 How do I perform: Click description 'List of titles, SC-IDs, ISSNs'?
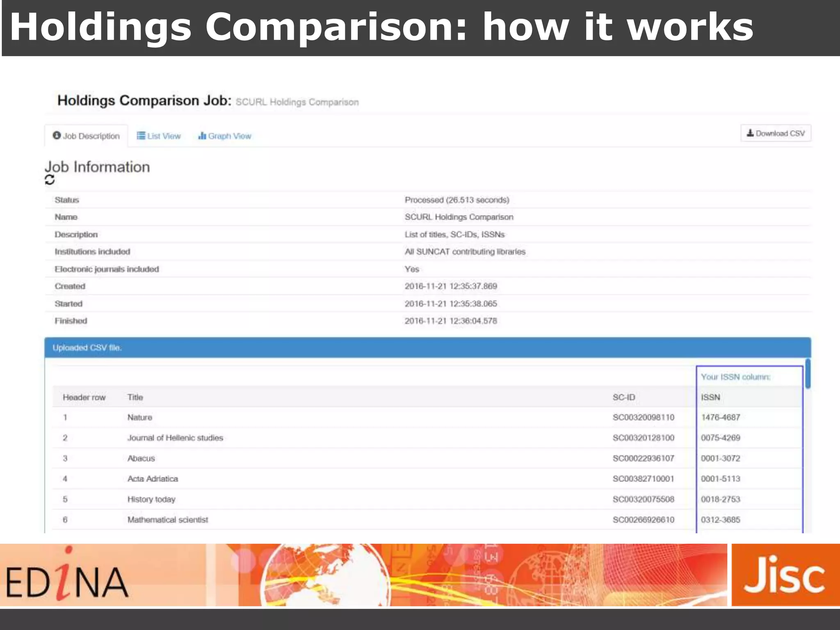(454, 234)
